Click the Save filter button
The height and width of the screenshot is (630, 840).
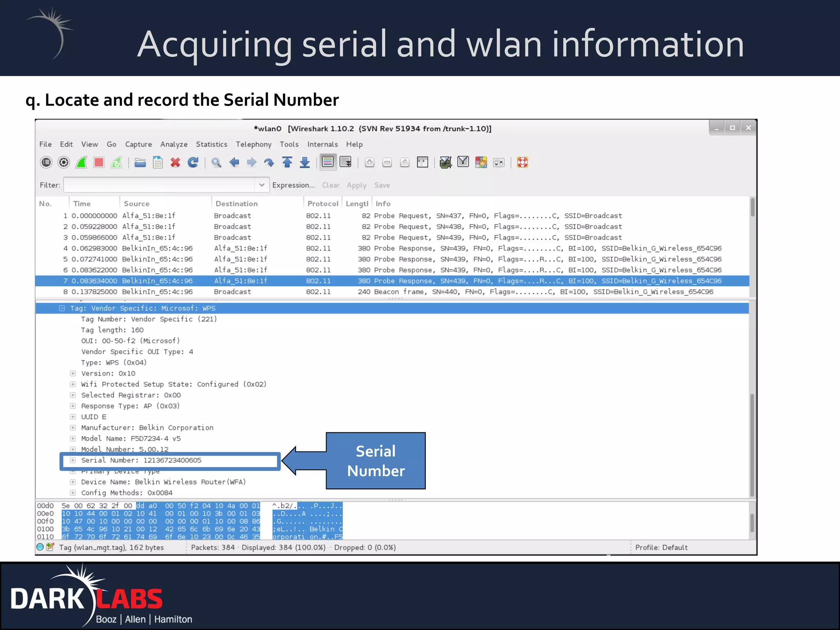382,185
